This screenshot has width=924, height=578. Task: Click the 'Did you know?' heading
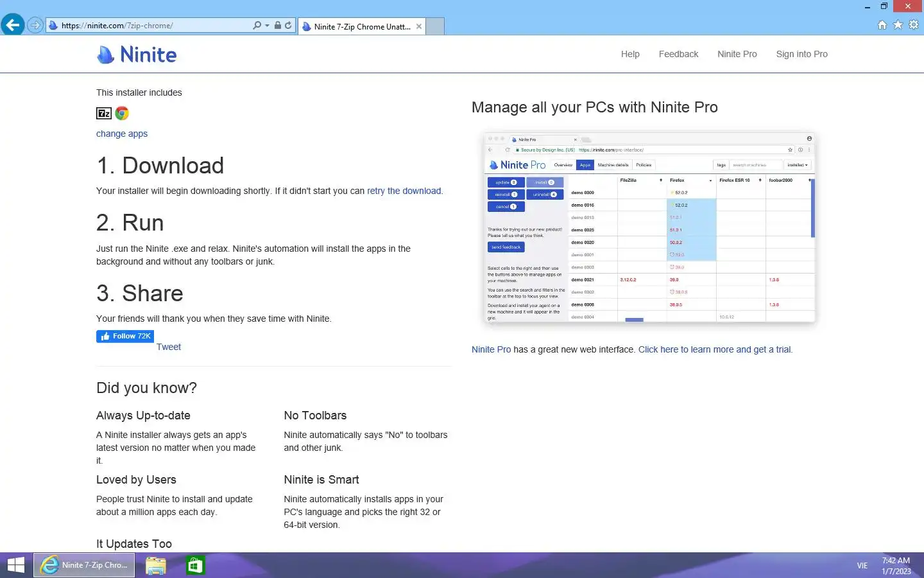146,388
